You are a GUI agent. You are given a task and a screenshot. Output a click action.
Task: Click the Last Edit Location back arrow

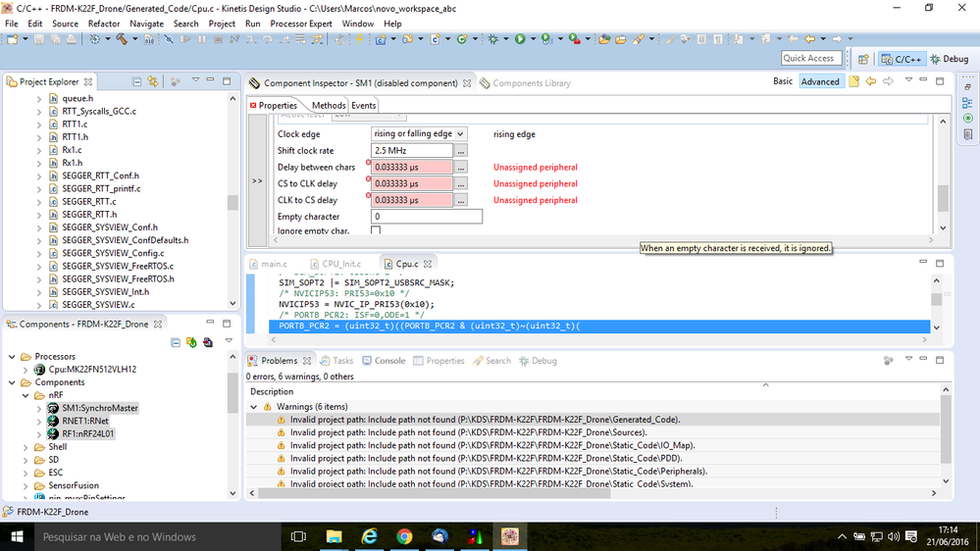pyautogui.click(x=793, y=39)
